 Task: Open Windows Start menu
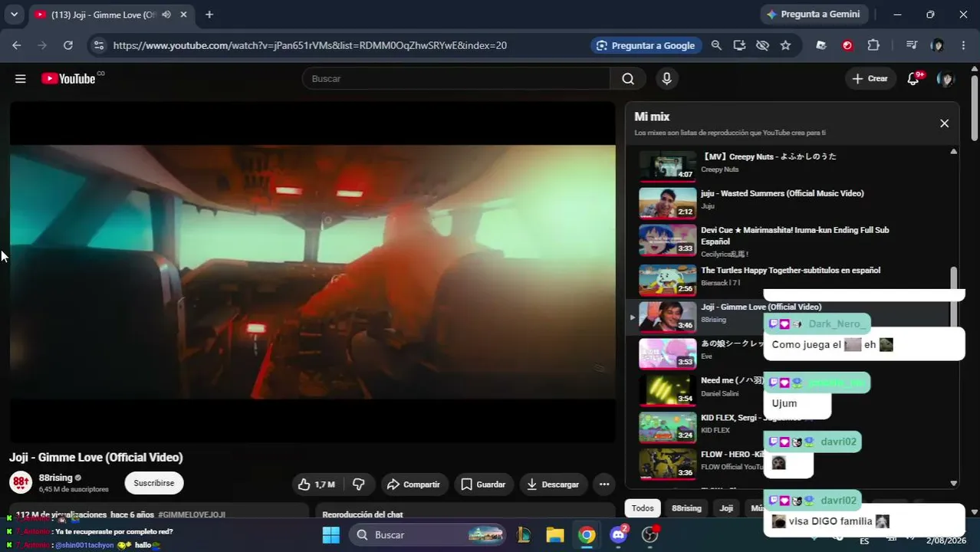(331, 535)
